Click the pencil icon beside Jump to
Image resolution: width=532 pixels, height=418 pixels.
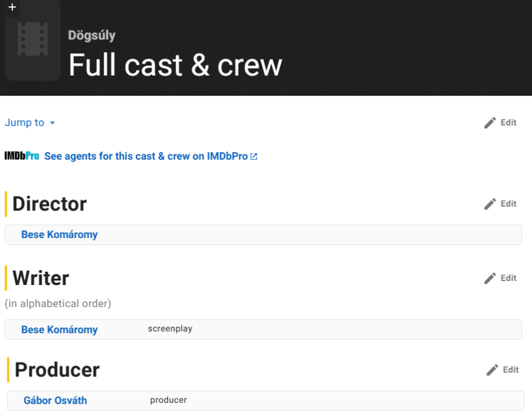click(x=490, y=123)
